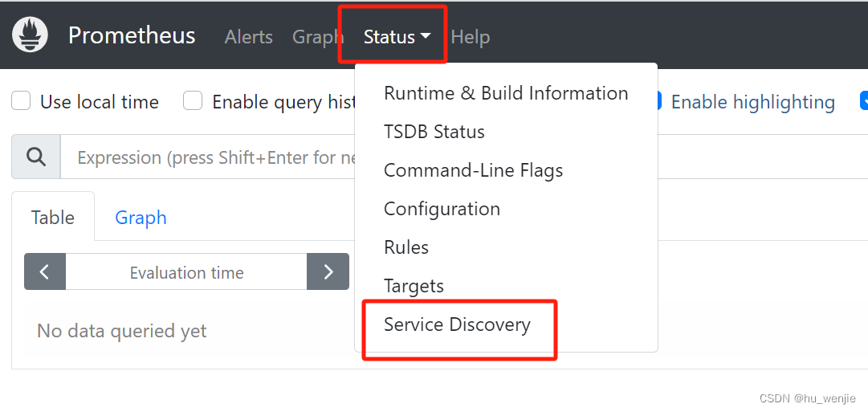Select Command-Line Flags from the menu
This screenshot has width=868, height=412.
[506, 170]
